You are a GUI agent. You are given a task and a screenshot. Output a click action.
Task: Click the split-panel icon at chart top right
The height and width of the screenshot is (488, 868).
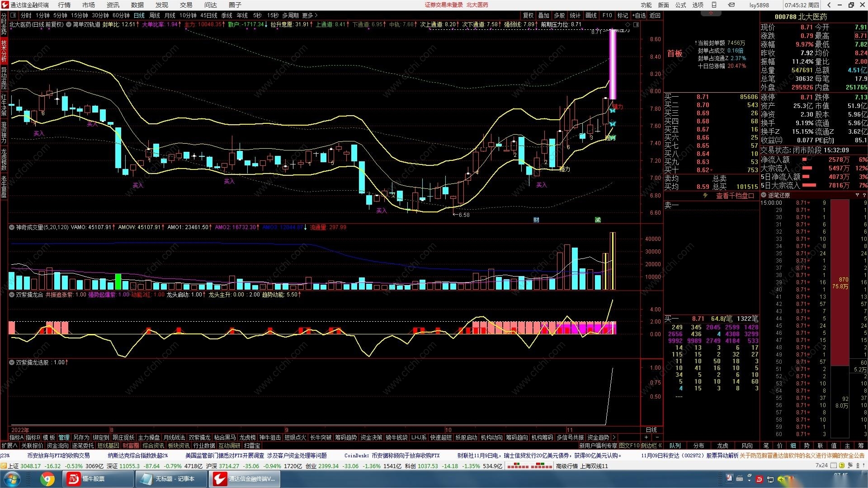(636, 24)
